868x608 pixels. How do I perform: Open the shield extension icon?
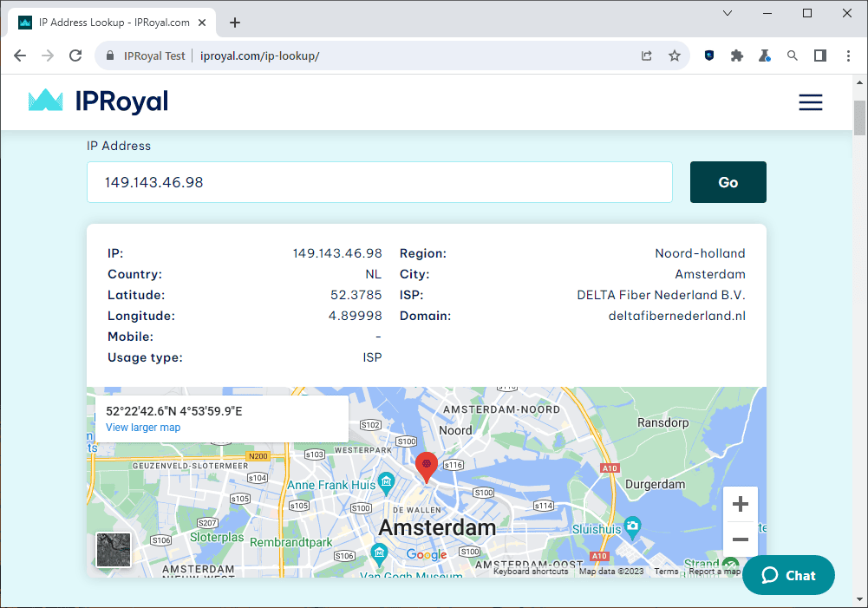coord(709,56)
